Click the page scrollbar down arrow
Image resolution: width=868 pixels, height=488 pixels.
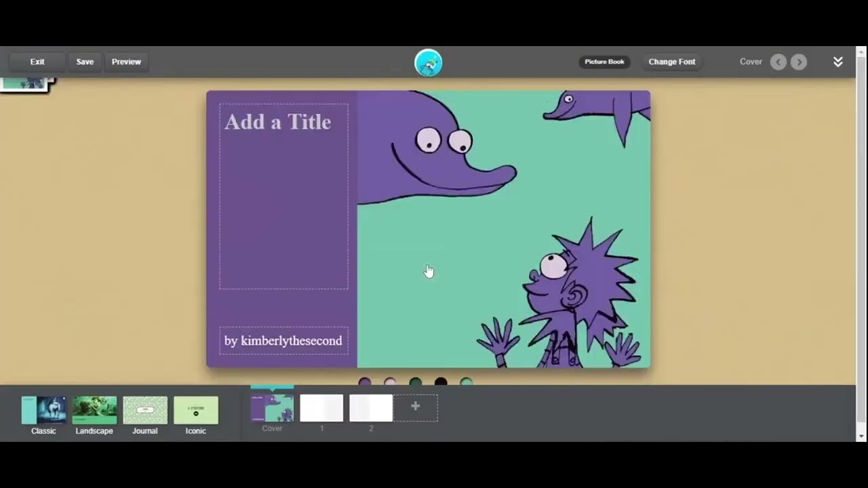pos(861,436)
